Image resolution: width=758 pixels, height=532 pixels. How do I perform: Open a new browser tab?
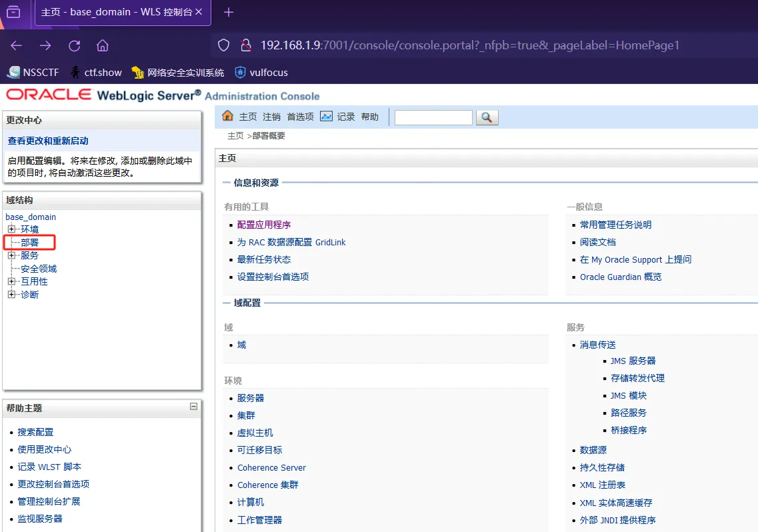[229, 12]
